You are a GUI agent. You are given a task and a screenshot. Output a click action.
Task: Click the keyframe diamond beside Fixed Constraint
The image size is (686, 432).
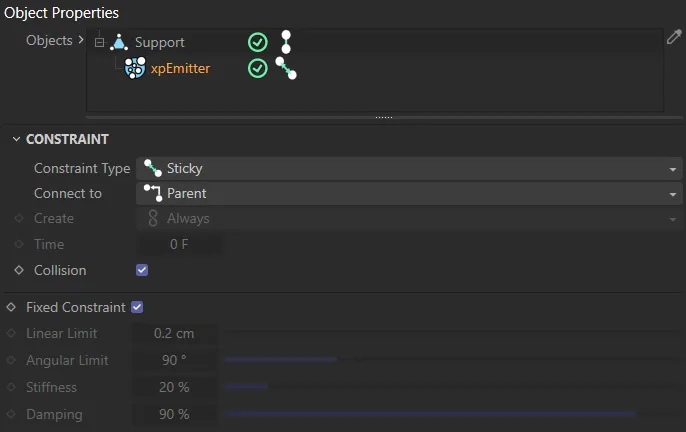pyautogui.click(x=11, y=307)
